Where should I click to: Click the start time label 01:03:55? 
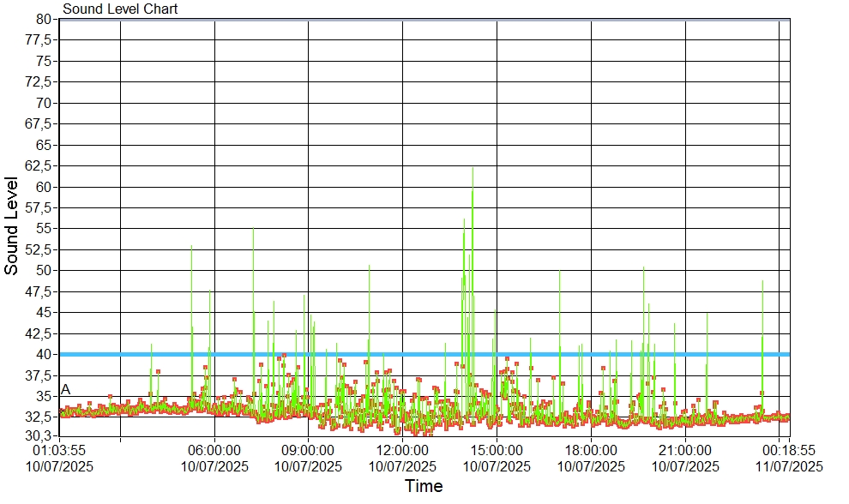pos(59,450)
